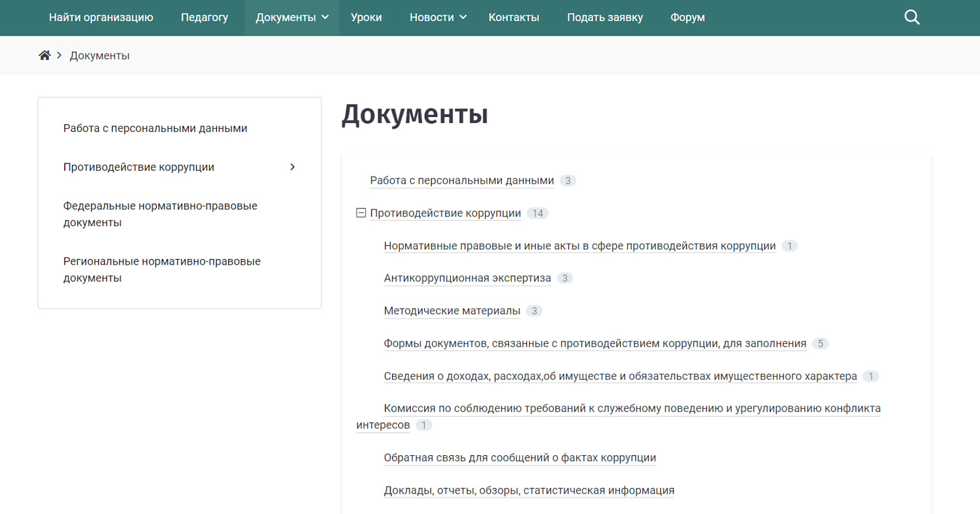Navigate to Уроки section
The image size is (980, 514).
pyautogui.click(x=366, y=18)
